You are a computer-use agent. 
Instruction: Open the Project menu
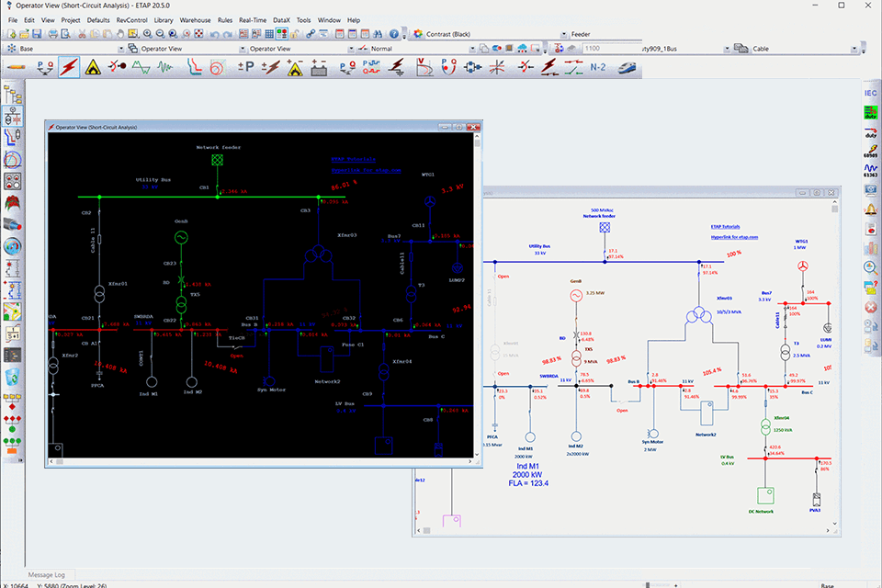click(71, 19)
